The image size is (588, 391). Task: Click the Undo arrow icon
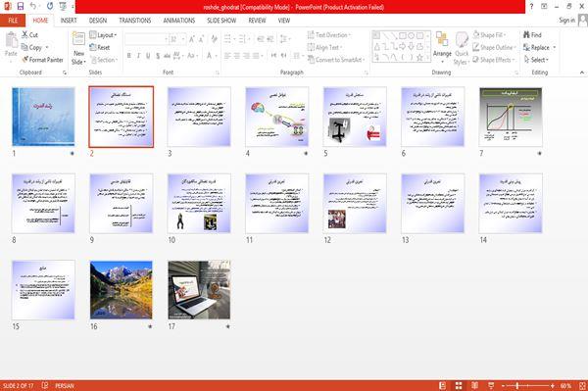(33, 6)
